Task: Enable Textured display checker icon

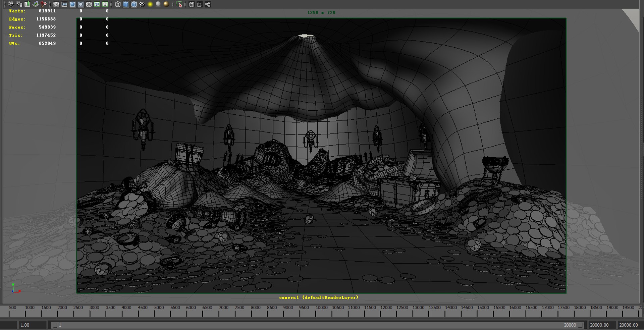Action: pos(142,4)
